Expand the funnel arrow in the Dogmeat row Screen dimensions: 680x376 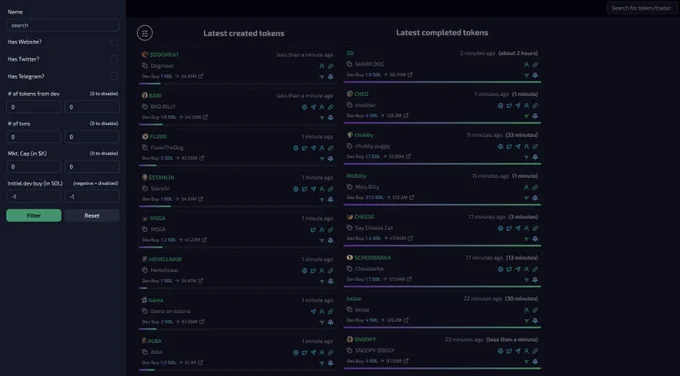[x=322, y=77]
